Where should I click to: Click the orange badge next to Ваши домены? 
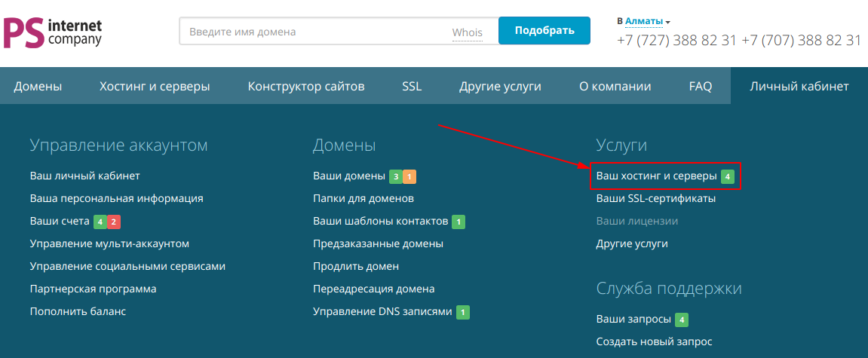coord(409,176)
